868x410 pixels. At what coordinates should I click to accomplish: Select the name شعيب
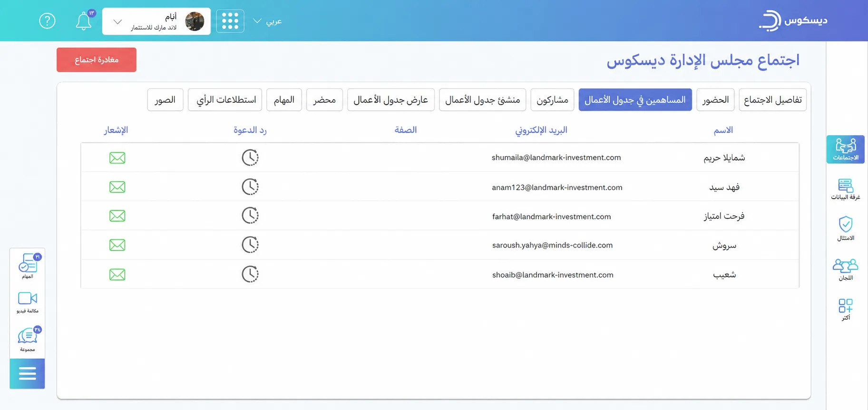click(724, 275)
